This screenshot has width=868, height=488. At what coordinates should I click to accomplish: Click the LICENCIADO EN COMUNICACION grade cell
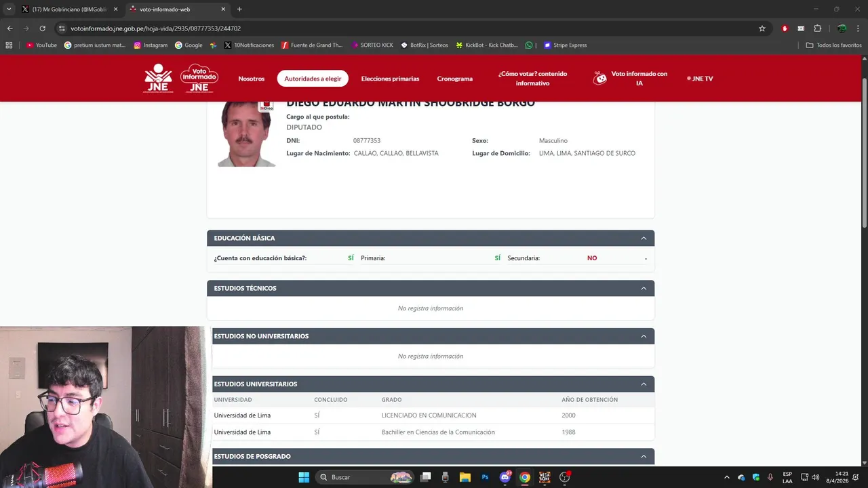click(x=429, y=415)
